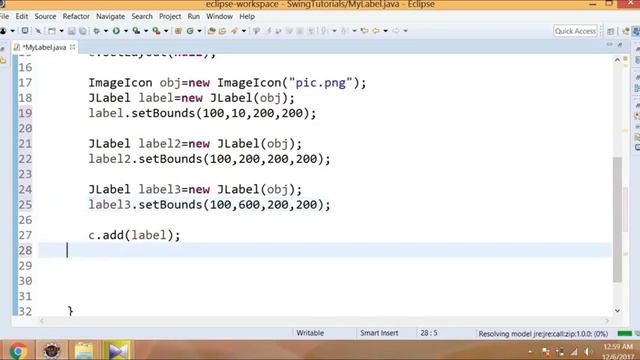
Task: Open the File Explorer taskbar icon
Action: click(x=84, y=351)
